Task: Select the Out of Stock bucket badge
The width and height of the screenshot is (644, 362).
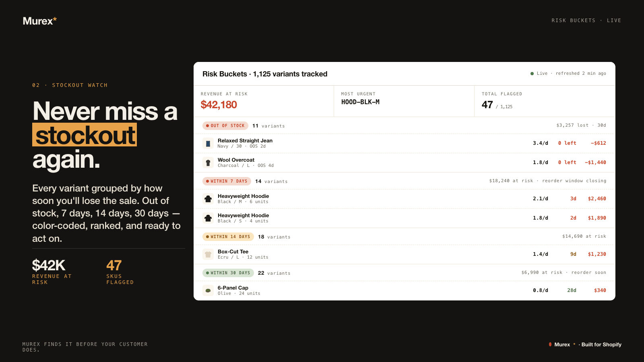Action: point(225,125)
